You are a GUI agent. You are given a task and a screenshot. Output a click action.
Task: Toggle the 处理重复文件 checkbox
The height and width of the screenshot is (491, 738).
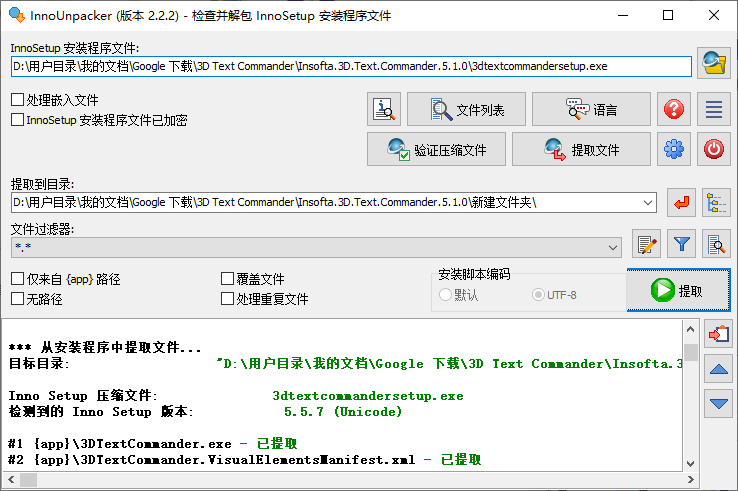click(x=227, y=298)
